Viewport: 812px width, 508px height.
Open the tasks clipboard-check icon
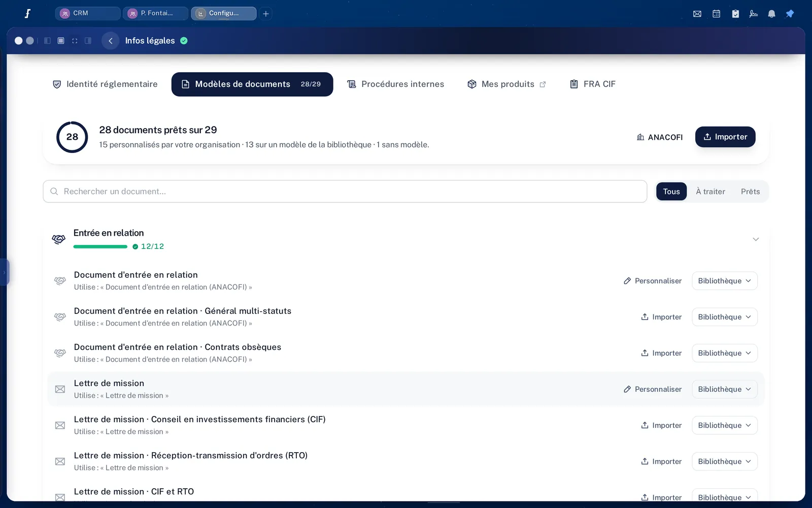(735, 14)
